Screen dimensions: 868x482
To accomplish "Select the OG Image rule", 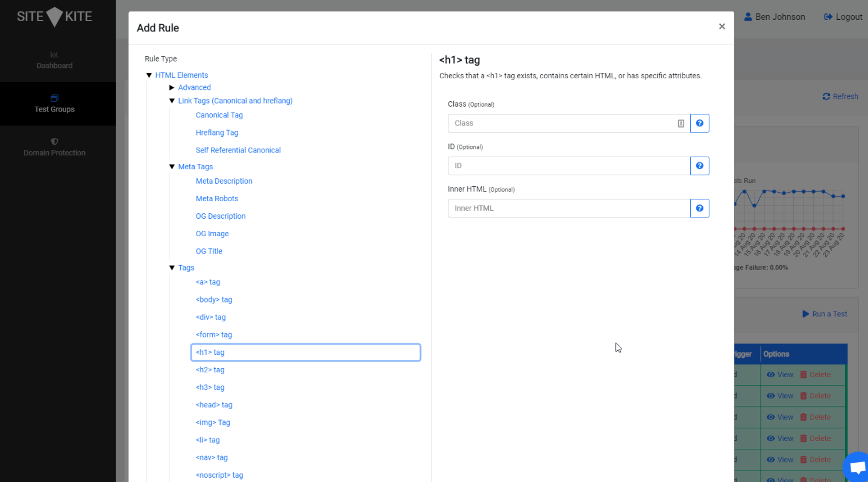I will pyautogui.click(x=212, y=233).
